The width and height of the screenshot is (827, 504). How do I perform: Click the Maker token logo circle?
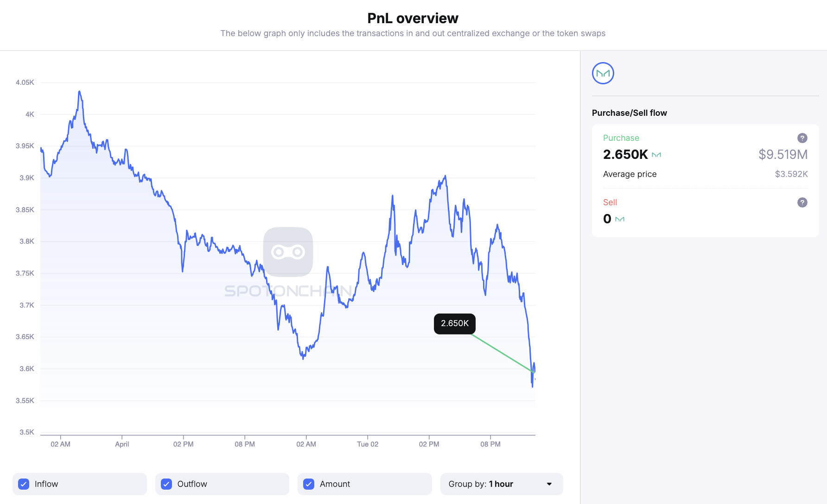pos(603,73)
